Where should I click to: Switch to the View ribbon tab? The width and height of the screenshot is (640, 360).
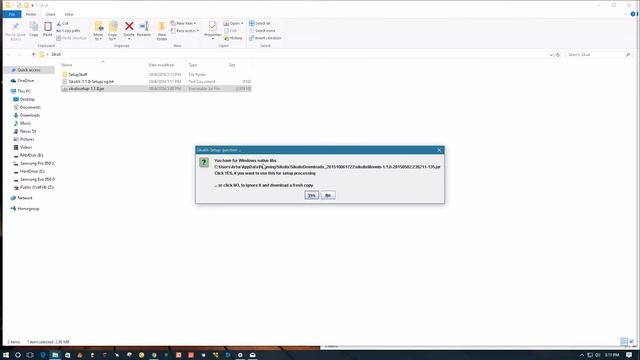69,14
